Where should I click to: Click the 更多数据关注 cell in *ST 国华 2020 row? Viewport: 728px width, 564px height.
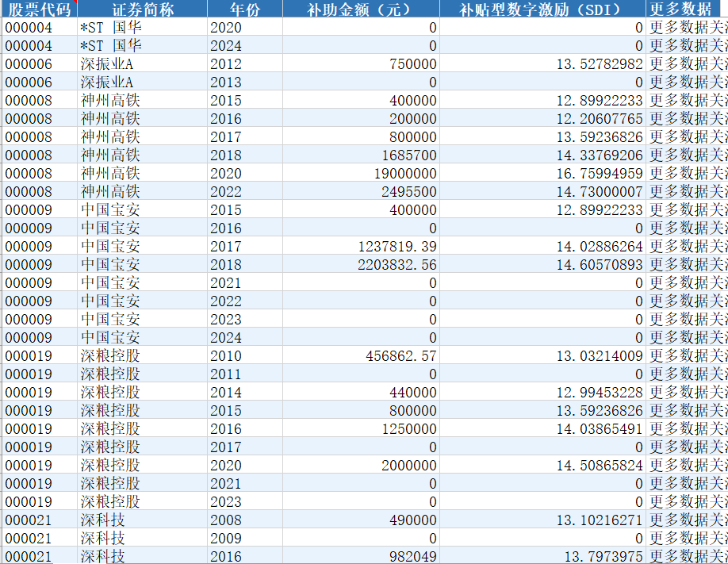(688, 28)
